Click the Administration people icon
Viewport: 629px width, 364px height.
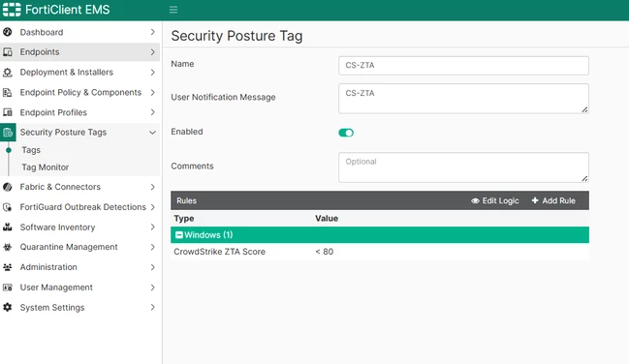tap(7, 267)
